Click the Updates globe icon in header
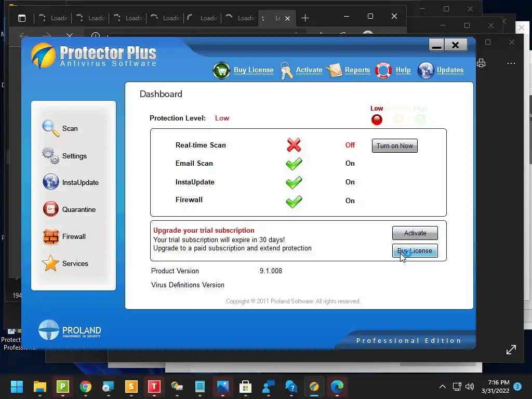 tap(426, 70)
